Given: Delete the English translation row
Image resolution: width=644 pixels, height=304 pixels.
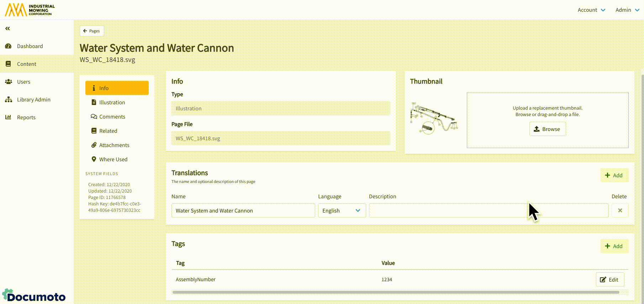Looking at the screenshot, I should [x=620, y=210].
